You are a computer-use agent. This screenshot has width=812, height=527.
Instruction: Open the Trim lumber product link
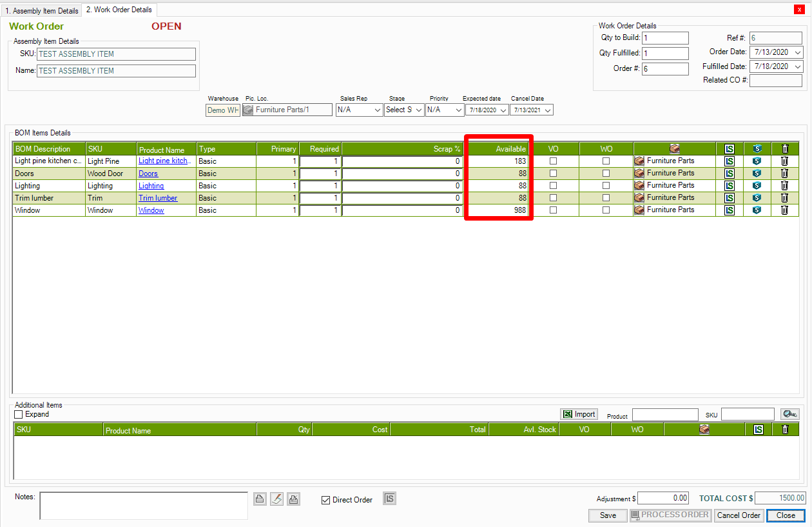158,198
